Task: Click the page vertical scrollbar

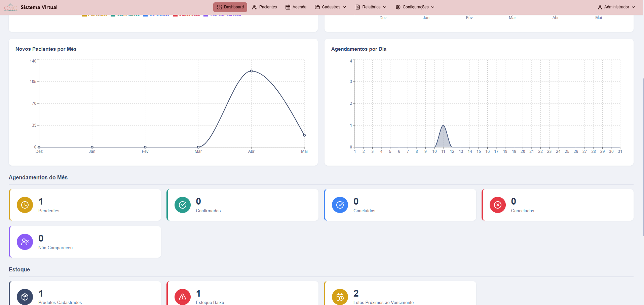Action: (643, 158)
